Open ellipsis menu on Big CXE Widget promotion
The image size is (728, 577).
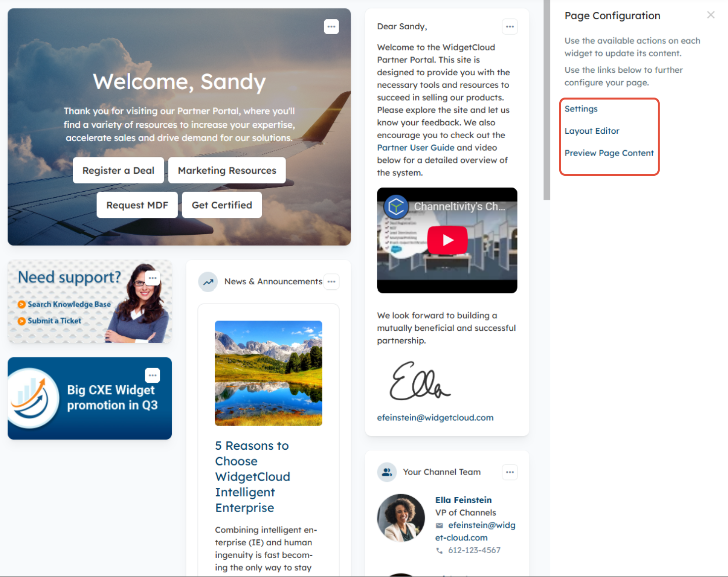(152, 375)
